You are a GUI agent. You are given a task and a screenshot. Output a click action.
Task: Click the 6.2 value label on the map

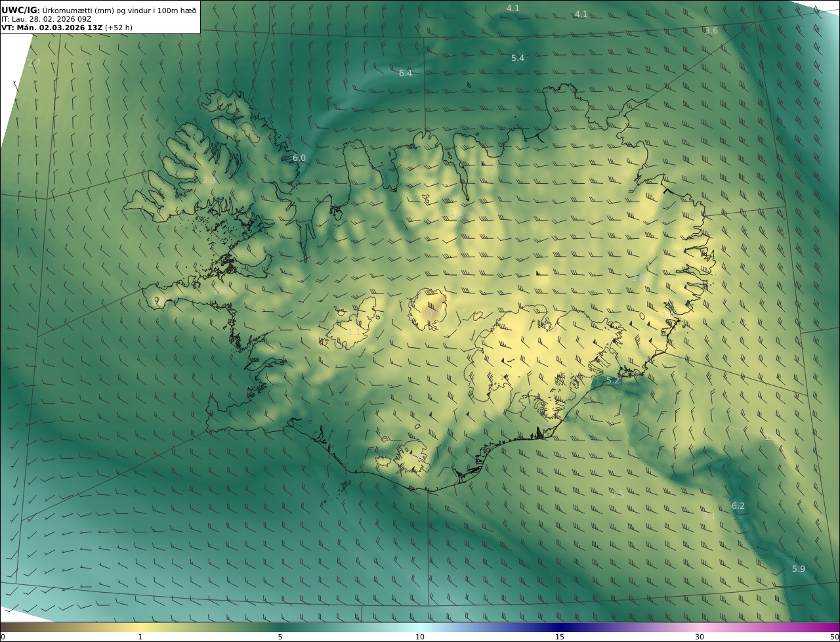(x=738, y=505)
